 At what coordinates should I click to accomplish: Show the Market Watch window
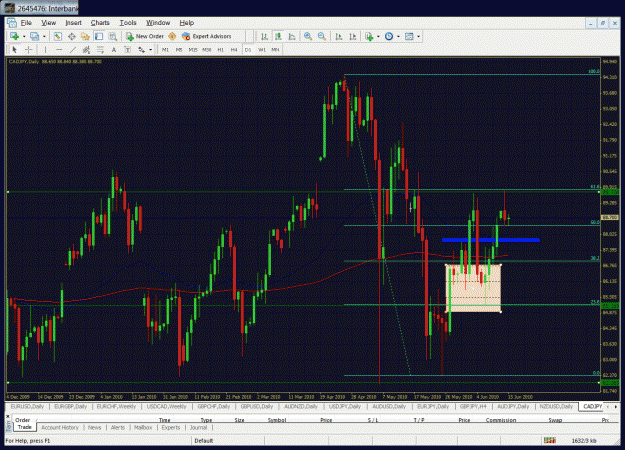[58, 36]
